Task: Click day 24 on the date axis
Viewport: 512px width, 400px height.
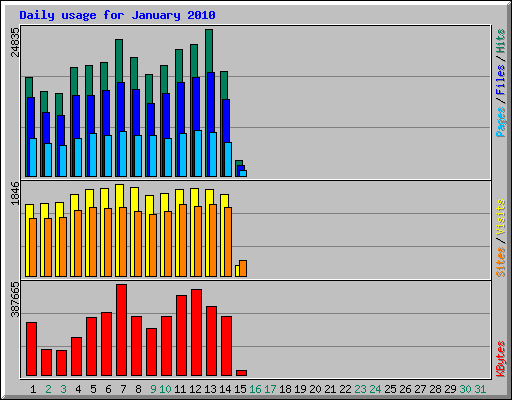Action: coord(375,389)
